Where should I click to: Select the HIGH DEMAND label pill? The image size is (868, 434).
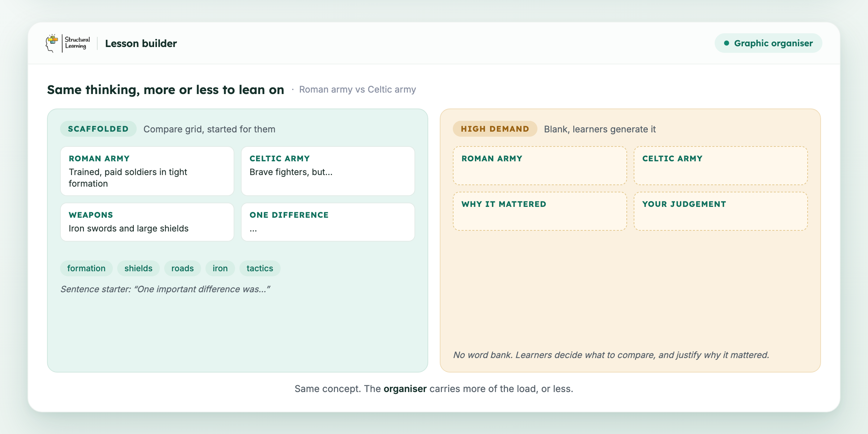[x=495, y=129]
